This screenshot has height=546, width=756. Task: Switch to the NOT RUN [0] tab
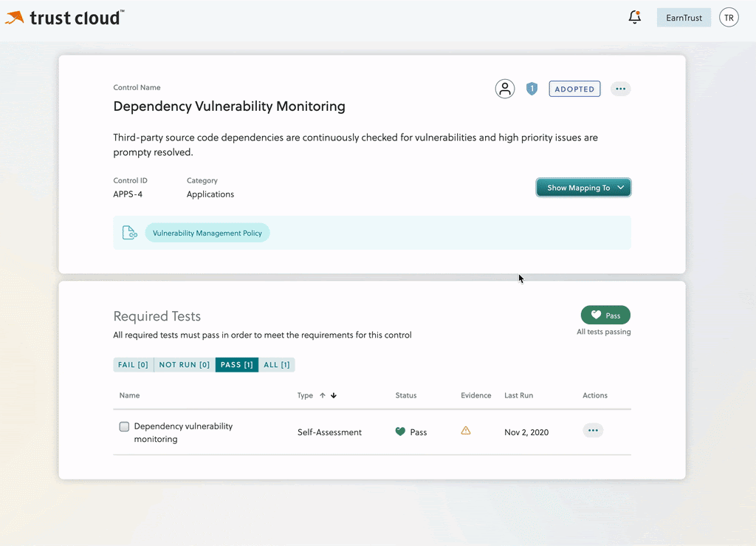(x=184, y=365)
